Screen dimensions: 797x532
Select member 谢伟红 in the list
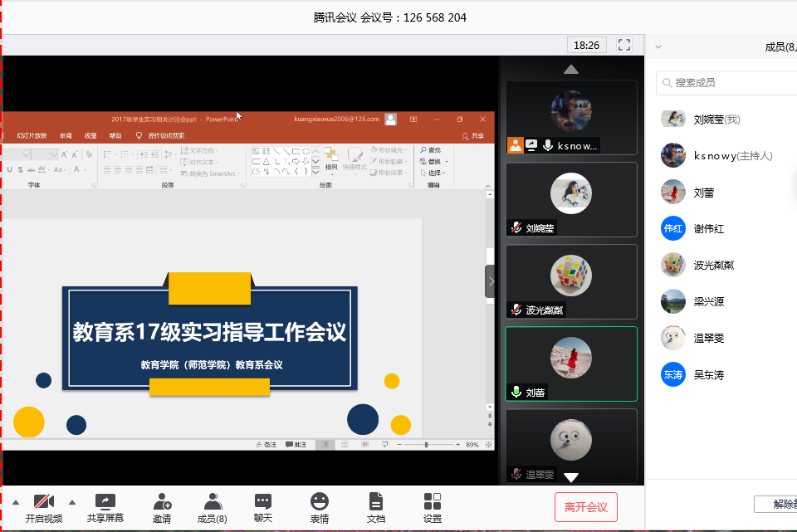coord(709,229)
